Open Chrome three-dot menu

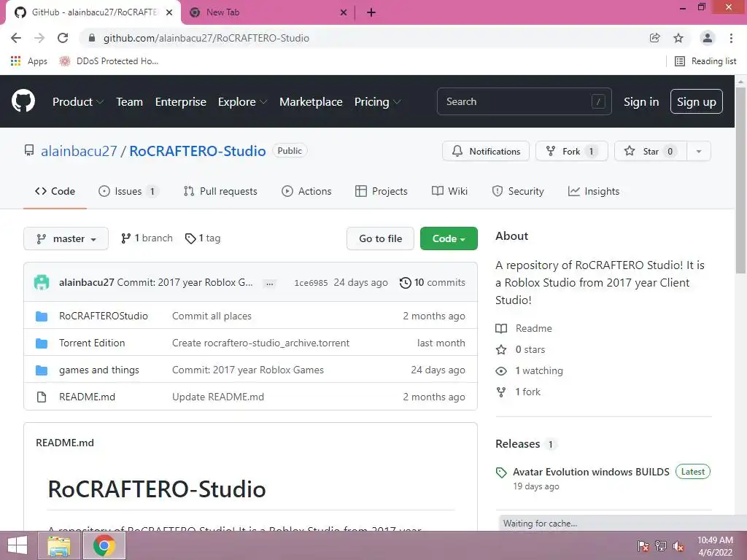coord(731,38)
